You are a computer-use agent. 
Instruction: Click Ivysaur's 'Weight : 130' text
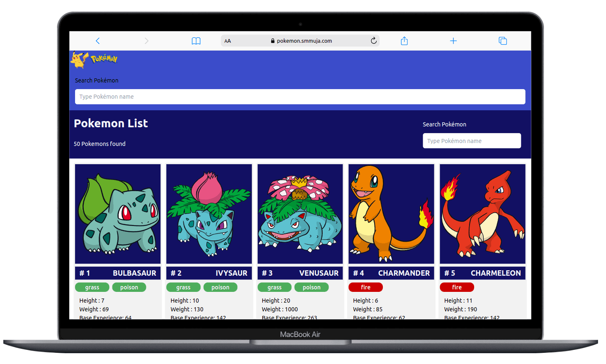point(187,309)
